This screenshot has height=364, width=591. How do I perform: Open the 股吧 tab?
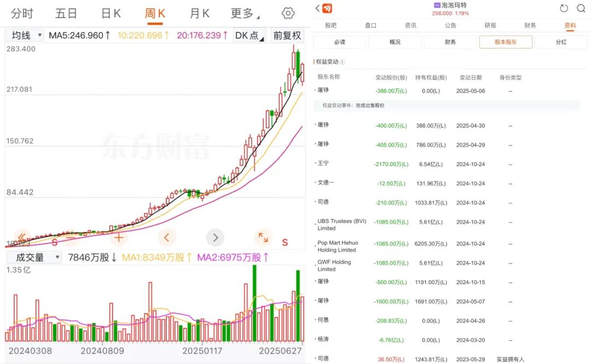pos(331,26)
